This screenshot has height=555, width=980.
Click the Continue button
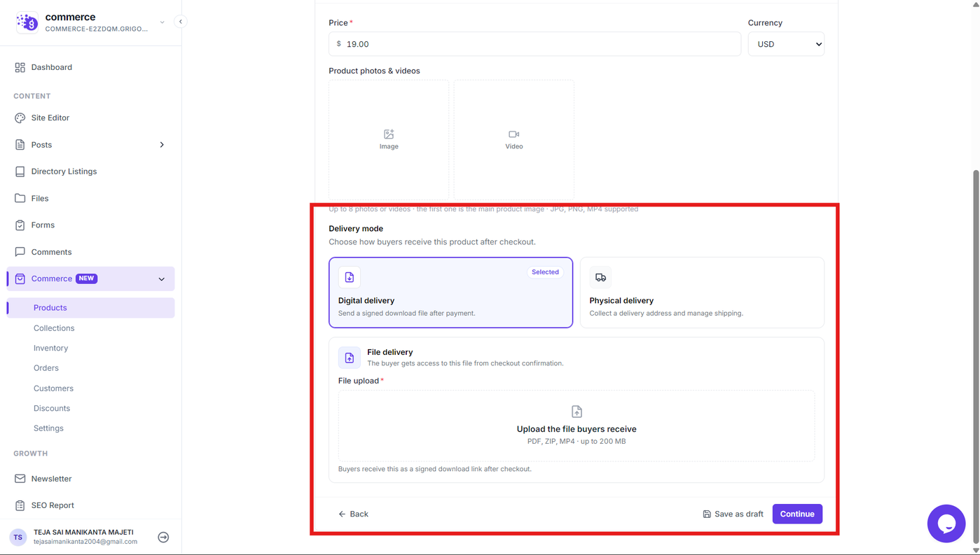point(797,514)
